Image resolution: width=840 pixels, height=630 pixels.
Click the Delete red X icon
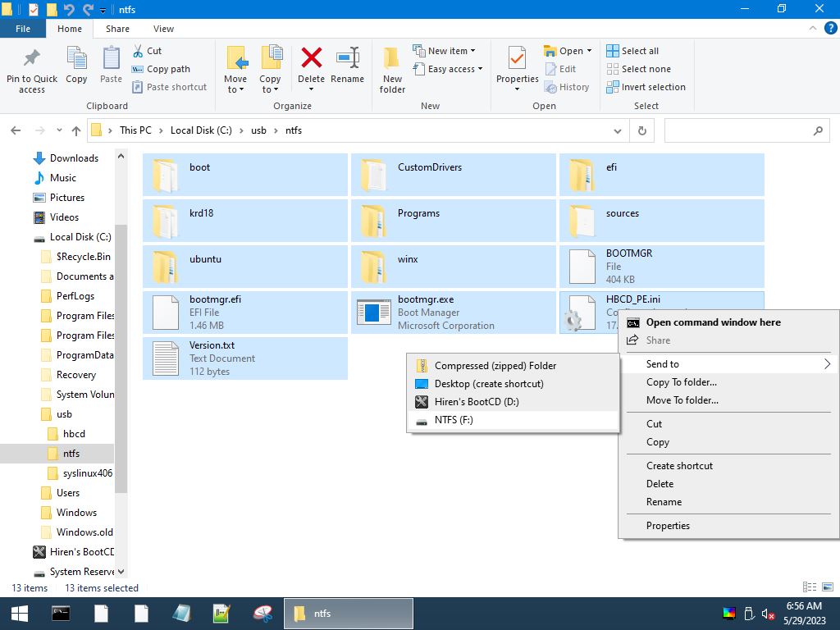click(311, 59)
